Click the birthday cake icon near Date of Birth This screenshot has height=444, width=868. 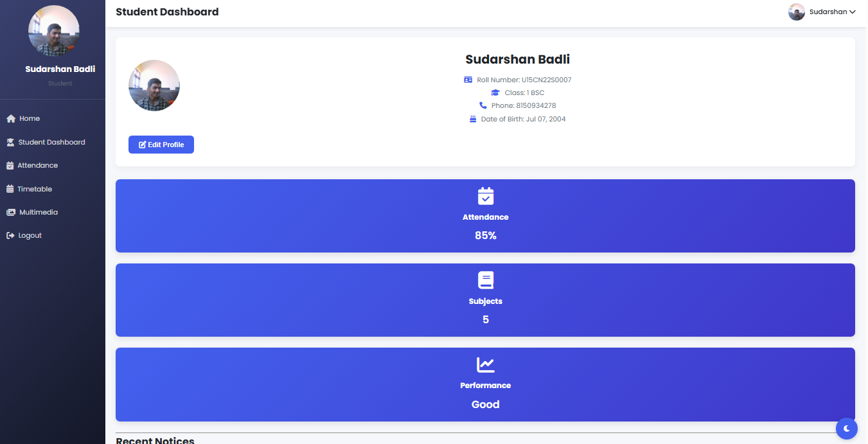tap(472, 118)
